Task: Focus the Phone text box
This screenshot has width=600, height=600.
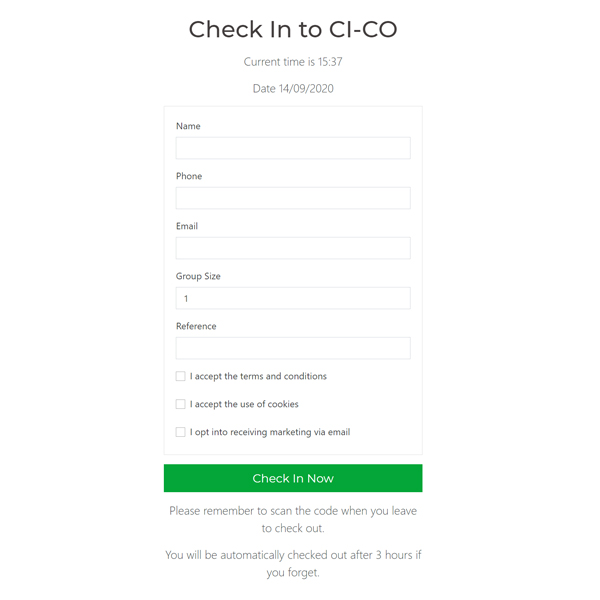Action: coord(293,198)
